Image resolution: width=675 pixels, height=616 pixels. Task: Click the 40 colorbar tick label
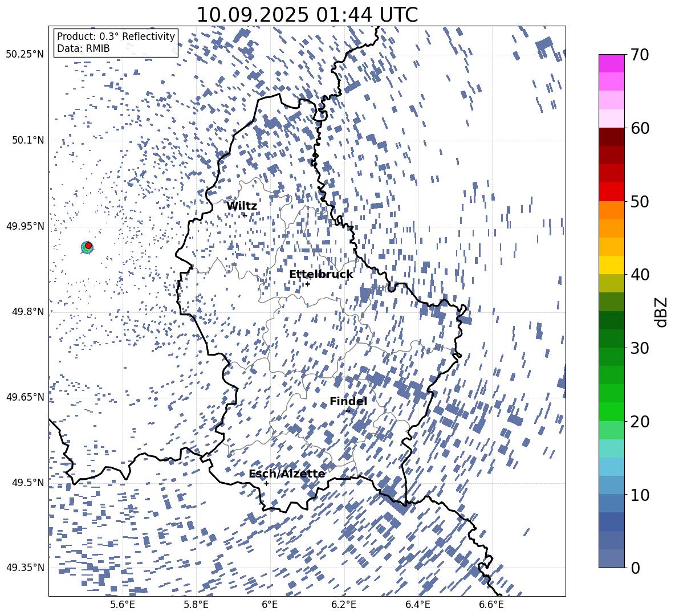pos(640,275)
